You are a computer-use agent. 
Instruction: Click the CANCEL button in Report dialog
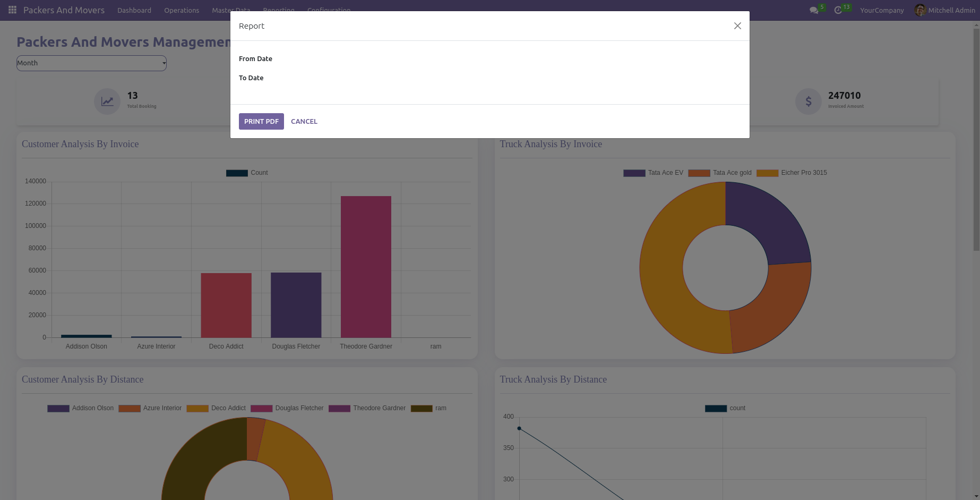coord(304,121)
